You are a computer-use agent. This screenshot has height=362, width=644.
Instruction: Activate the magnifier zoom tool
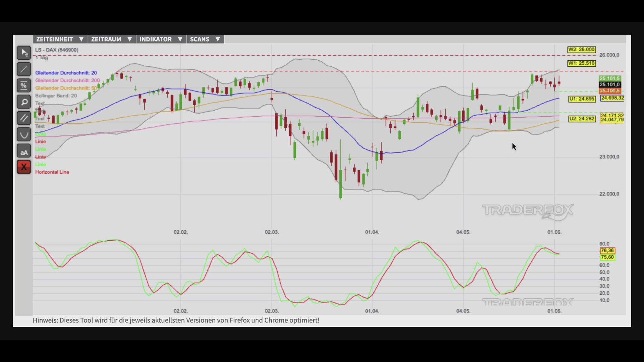click(x=24, y=102)
